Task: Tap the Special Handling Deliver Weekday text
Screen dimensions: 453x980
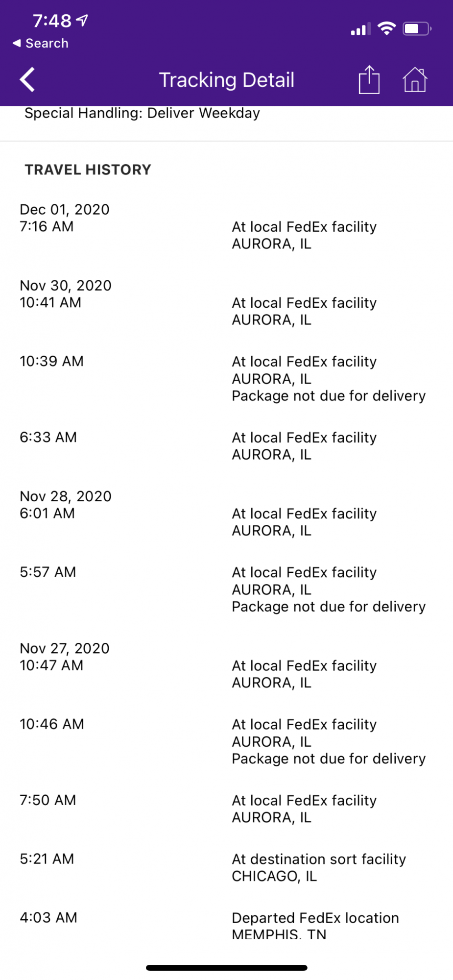Action: 142,113
